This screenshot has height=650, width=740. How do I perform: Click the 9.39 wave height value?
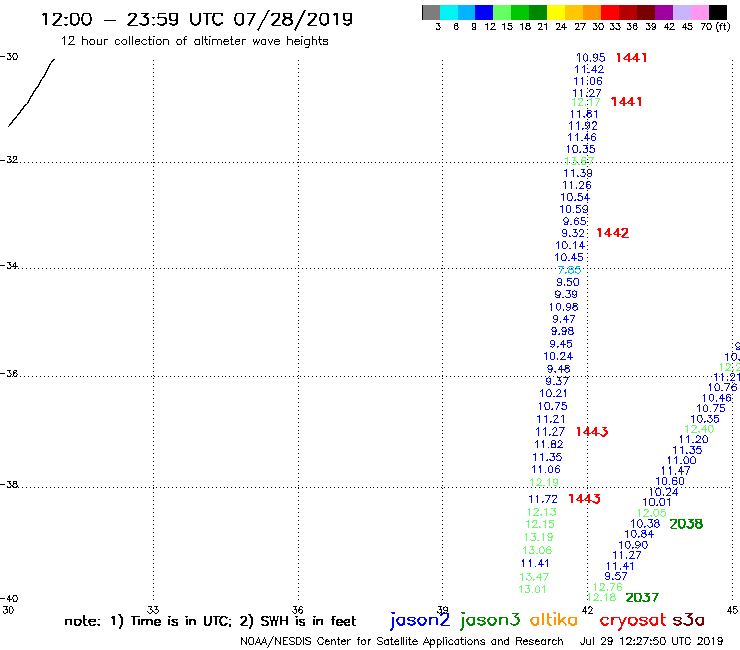click(566, 294)
